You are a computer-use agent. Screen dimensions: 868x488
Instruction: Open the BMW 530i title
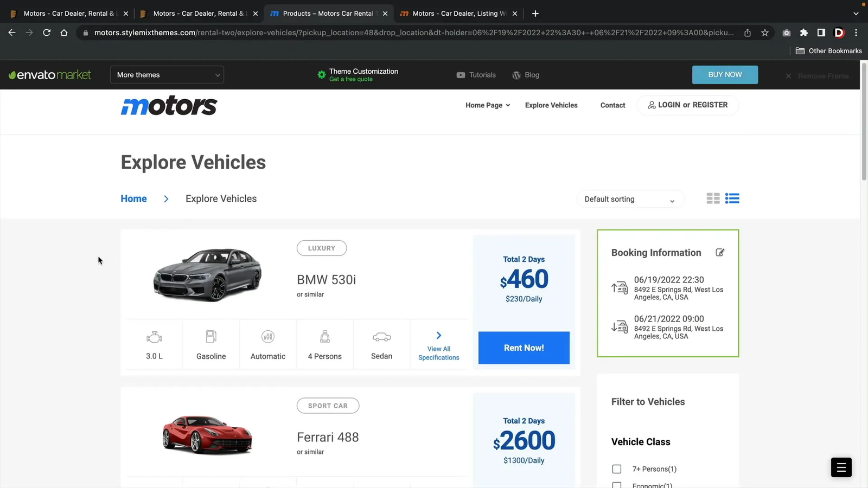[326, 280]
